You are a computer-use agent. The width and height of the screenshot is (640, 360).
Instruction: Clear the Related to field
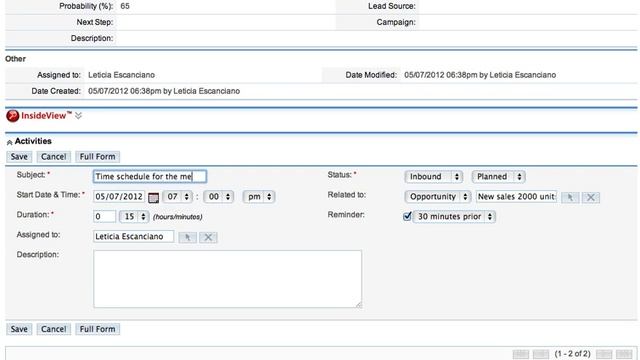591,198
